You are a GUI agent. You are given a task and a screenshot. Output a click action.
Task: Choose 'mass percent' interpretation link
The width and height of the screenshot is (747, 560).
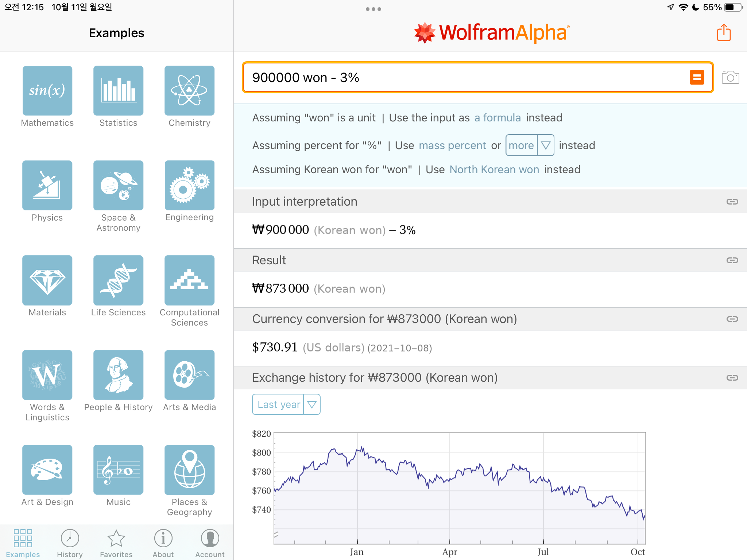(452, 145)
